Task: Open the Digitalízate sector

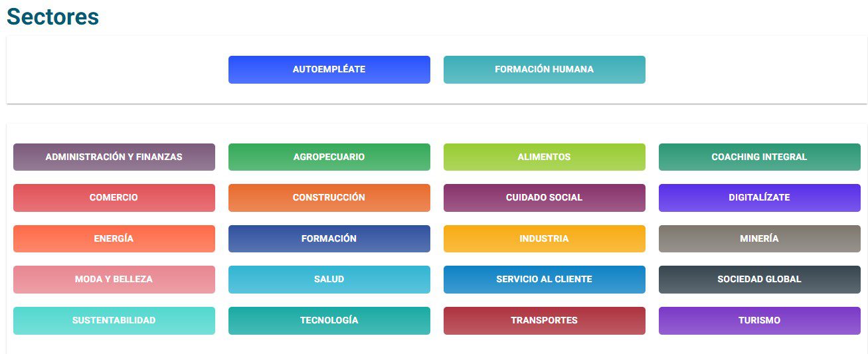Action: pyautogui.click(x=759, y=198)
